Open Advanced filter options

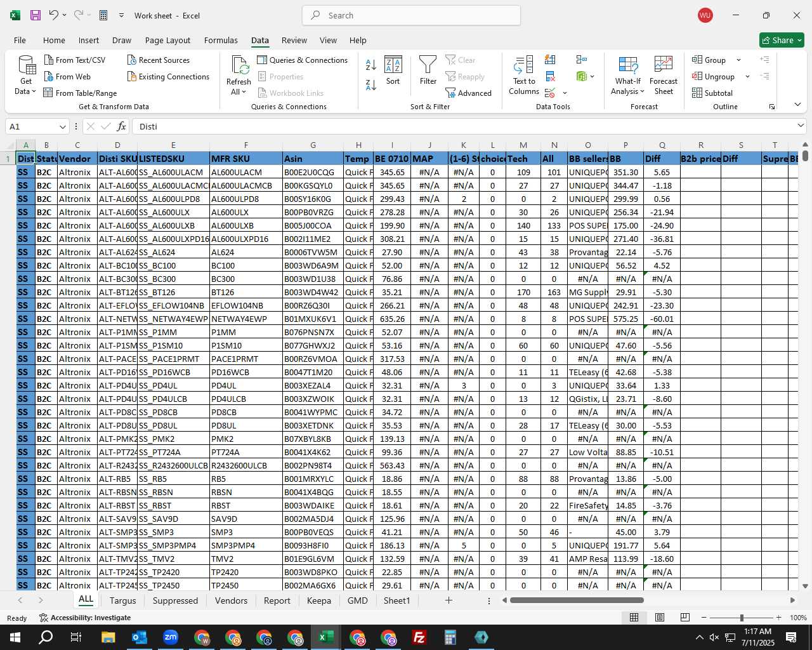[x=469, y=93]
